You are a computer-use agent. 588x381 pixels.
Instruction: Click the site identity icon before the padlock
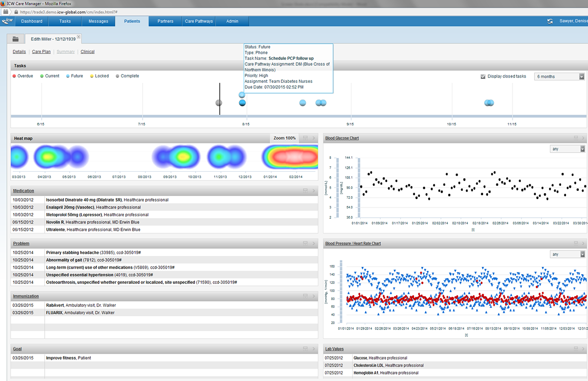point(6,11)
